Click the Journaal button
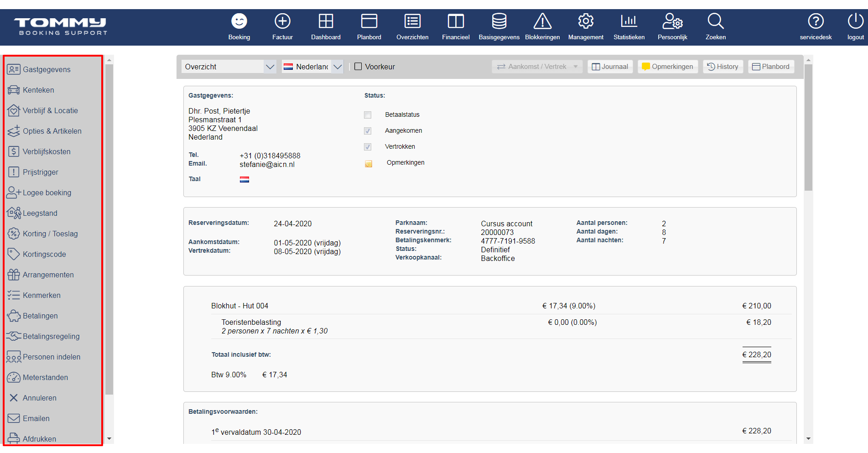Image resolution: width=868 pixels, height=453 pixels. coord(610,67)
